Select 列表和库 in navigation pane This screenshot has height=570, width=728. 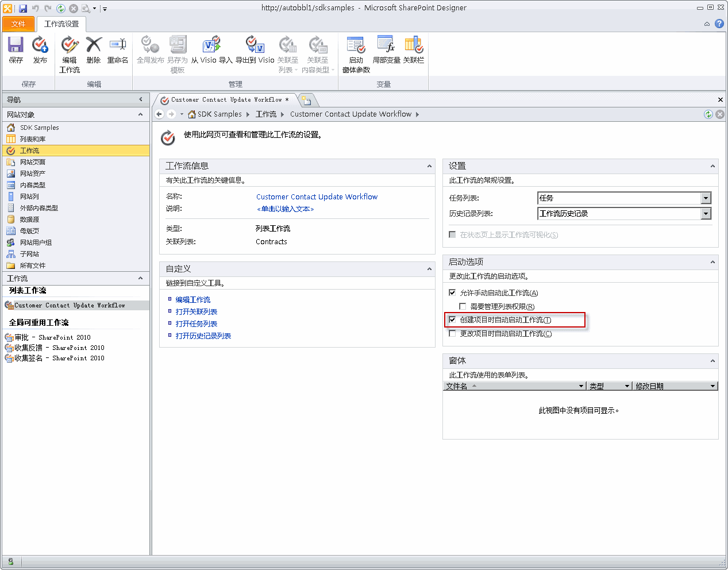point(33,139)
